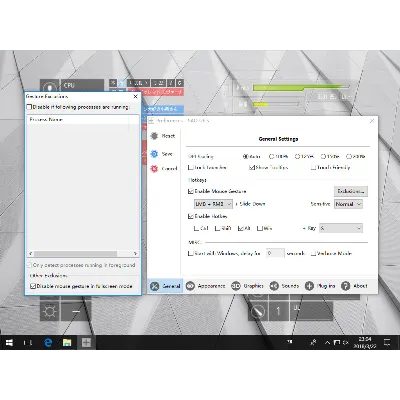Open the Plug-ins section icon
Viewport: 400px width, 400px height.
[309, 286]
